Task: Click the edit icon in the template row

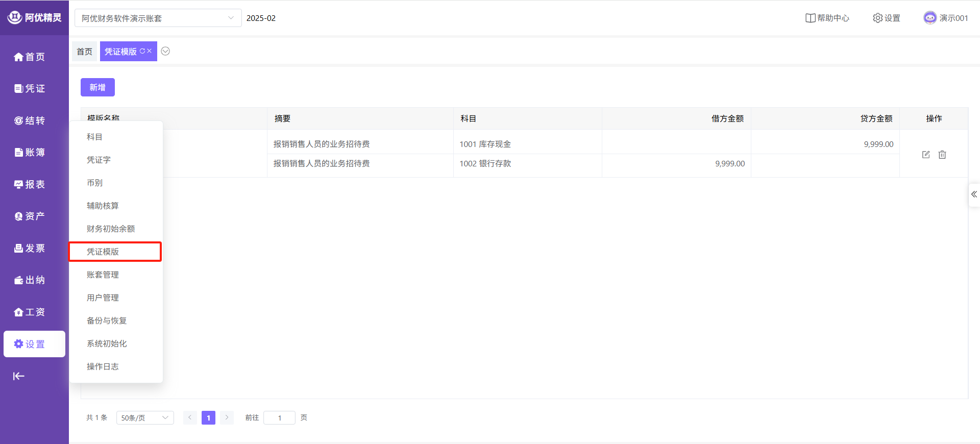Action: (x=925, y=155)
